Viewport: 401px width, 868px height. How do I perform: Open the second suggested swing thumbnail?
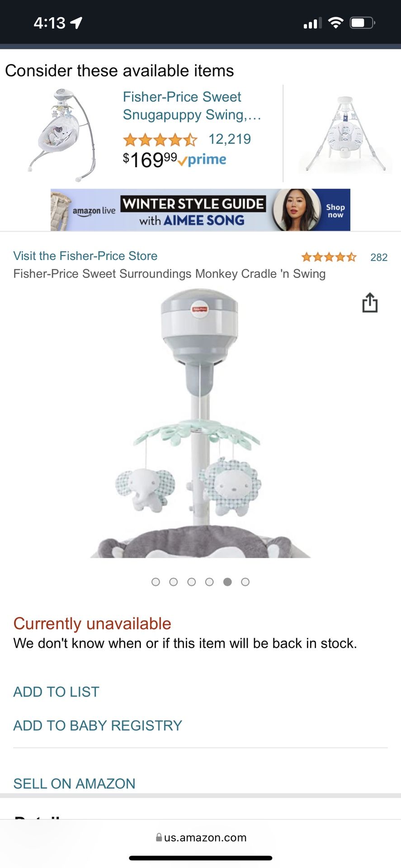click(345, 134)
